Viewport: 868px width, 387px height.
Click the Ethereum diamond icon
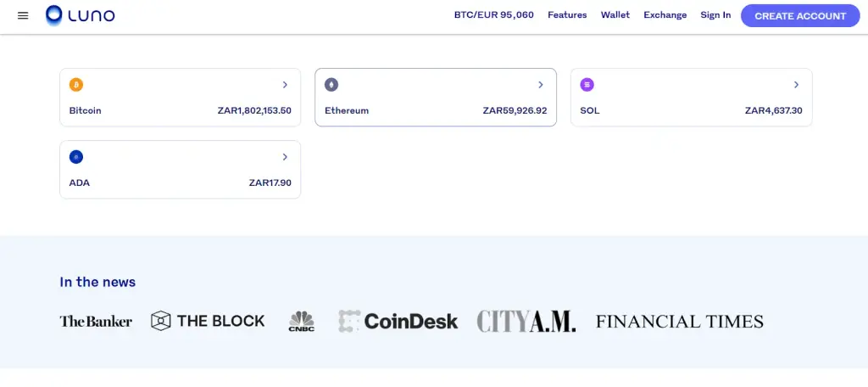coord(331,85)
